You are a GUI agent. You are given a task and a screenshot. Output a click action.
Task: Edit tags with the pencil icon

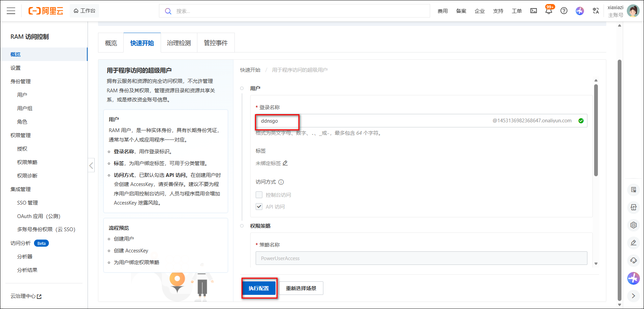tap(285, 163)
